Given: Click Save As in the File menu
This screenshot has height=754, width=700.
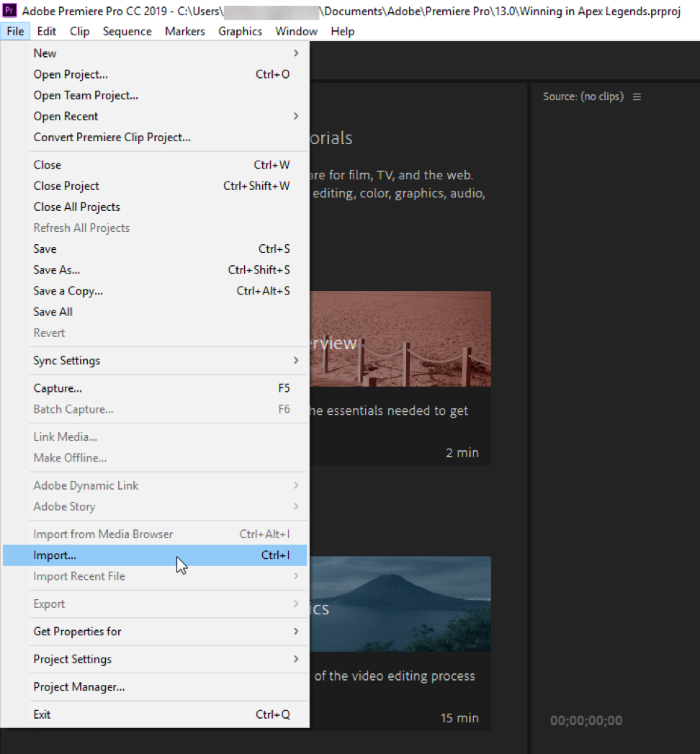Looking at the screenshot, I should 57,270.
